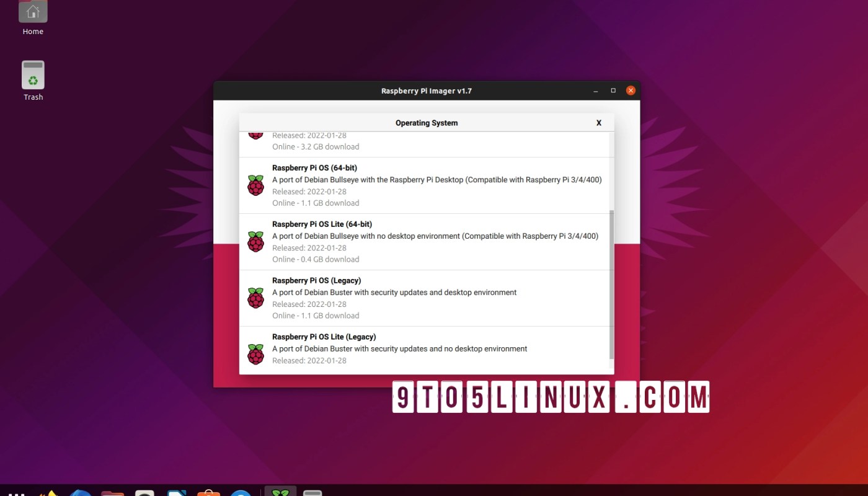Maximize the Raspberry Pi Imager window
This screenshot has height=496, width=868.
coord(613,91)
